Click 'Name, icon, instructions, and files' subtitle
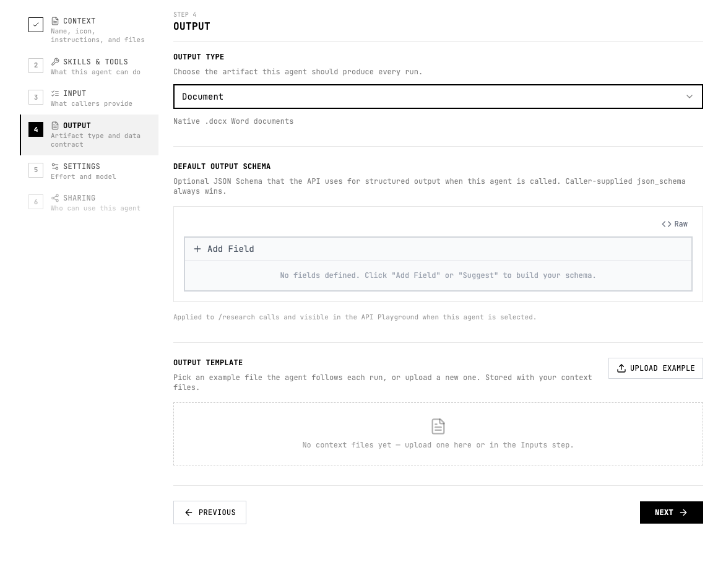Screen dimensions: 718x588 [98, 35]
